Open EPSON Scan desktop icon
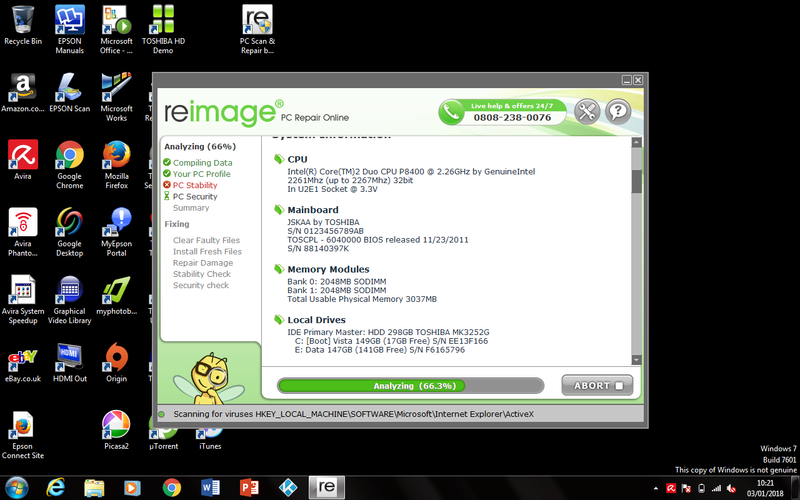The height and width of the screenshot is (500, 800). pyautogui.click(x=69, y=93)
